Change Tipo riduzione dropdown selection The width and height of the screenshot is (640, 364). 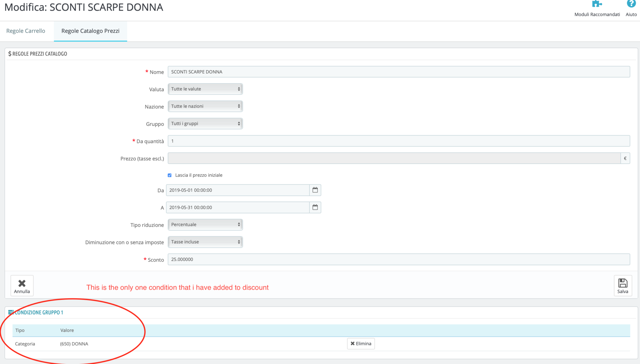coord(205,225)
